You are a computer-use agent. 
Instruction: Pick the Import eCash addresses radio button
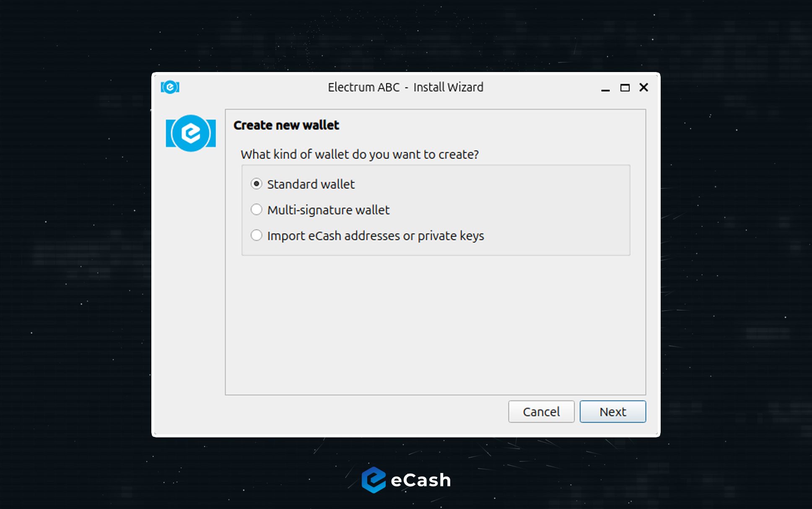pyautogui.click(x=256, y=235)
